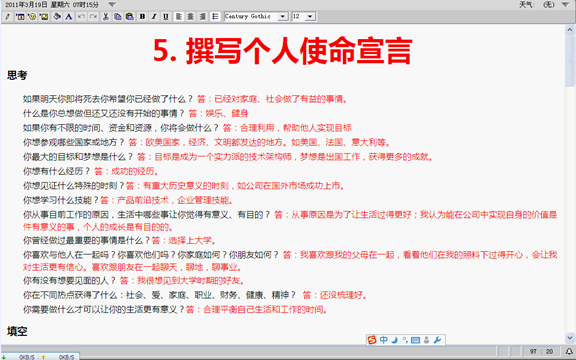The width and height of the screenshot is (576, 360).
Task: Toggle italic formatting
Action: coord(154,17)
